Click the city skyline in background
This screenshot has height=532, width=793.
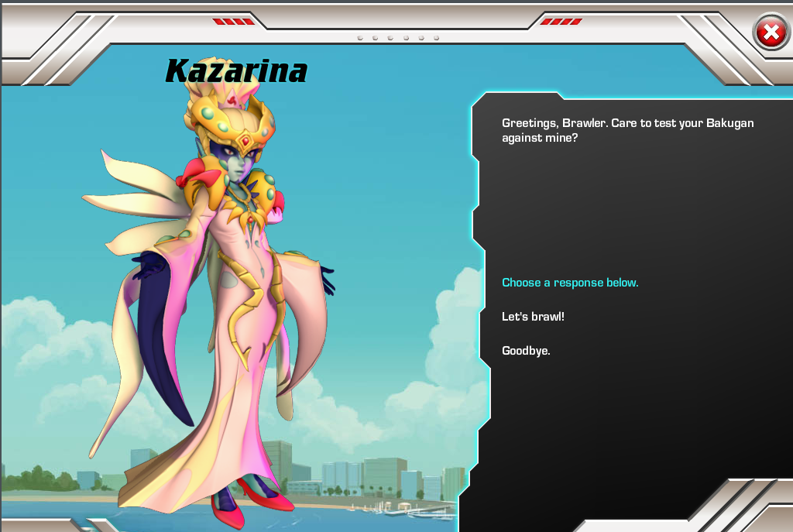364,471
